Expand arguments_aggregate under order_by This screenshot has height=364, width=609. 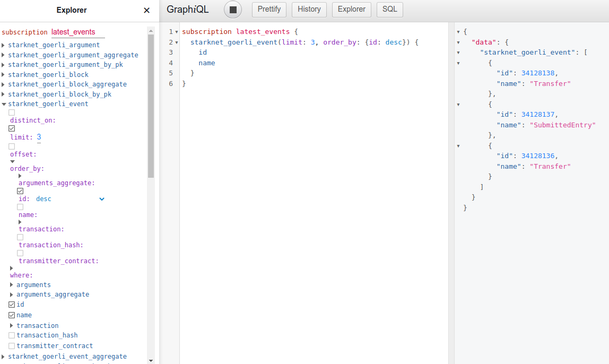click(20, 176)
